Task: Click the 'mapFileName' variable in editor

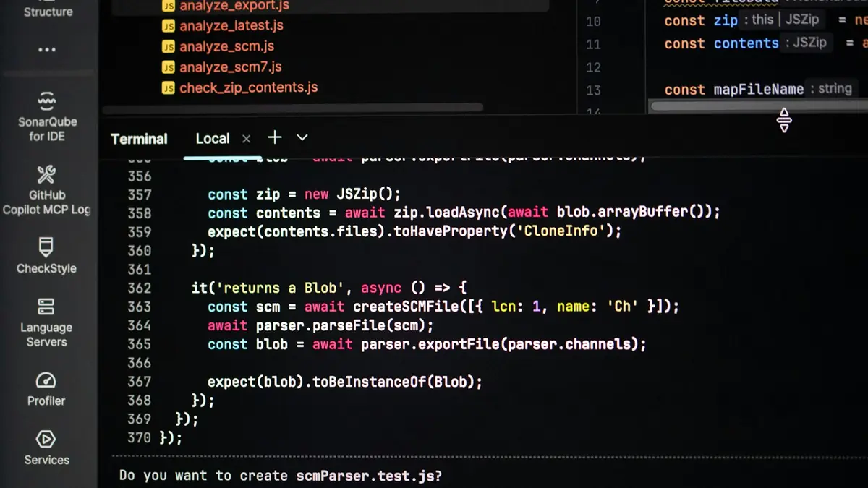Action: (x=759, y=90)
